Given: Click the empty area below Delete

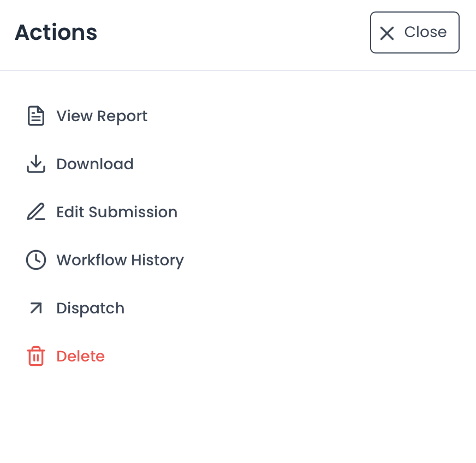Looking at the screenshot, I should [x=238, y=415].
